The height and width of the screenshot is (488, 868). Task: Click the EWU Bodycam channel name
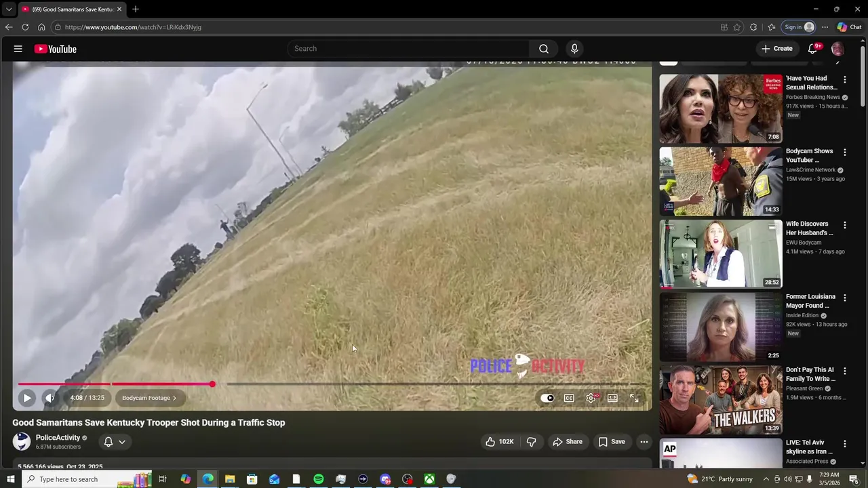pos(804,243)
